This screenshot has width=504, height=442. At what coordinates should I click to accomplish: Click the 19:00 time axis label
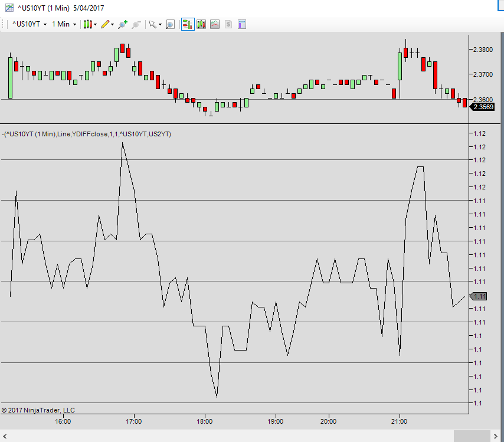coord(276,421)
